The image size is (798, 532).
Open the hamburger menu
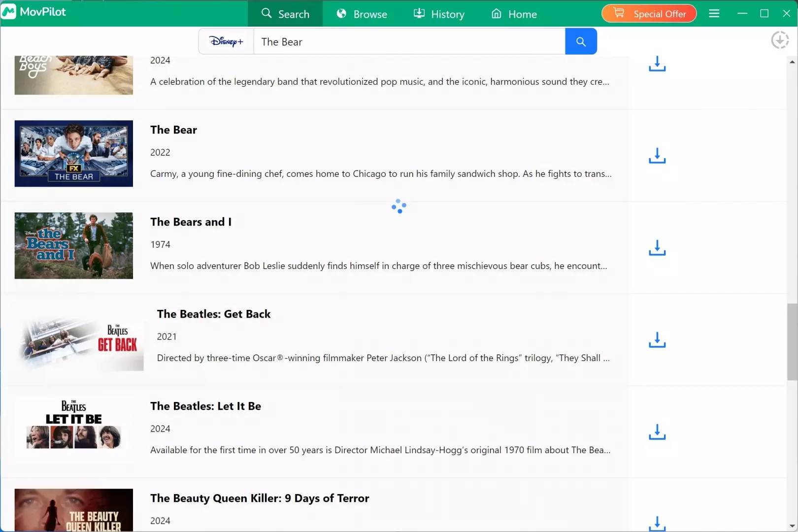(x=714, y=13)
